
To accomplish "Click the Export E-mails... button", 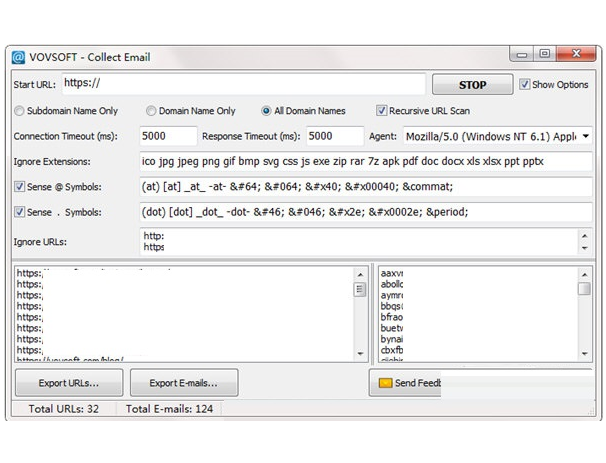I will pos(184,383).
